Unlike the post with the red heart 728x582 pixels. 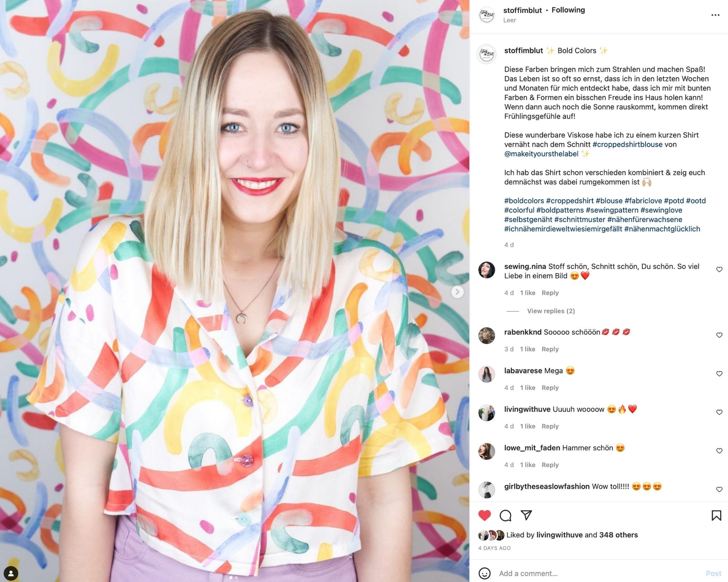pos(485,515)
